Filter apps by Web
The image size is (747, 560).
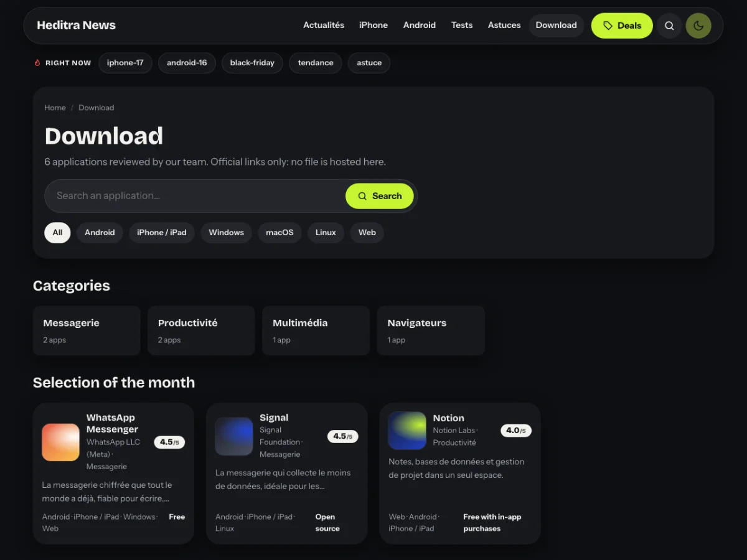click(367, 233)
